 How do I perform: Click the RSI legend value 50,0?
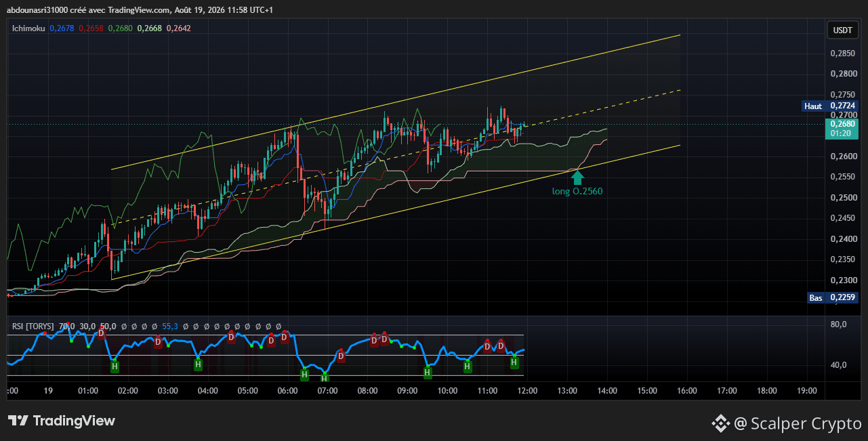(108, 327)
